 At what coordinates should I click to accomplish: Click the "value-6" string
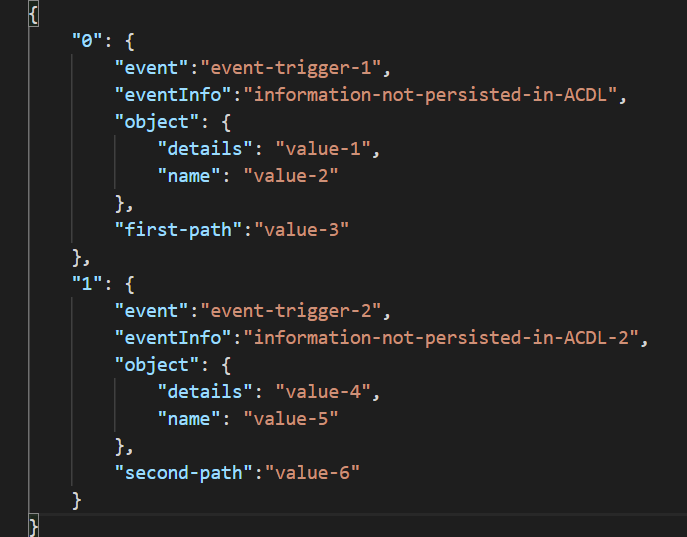pos(312,473)
